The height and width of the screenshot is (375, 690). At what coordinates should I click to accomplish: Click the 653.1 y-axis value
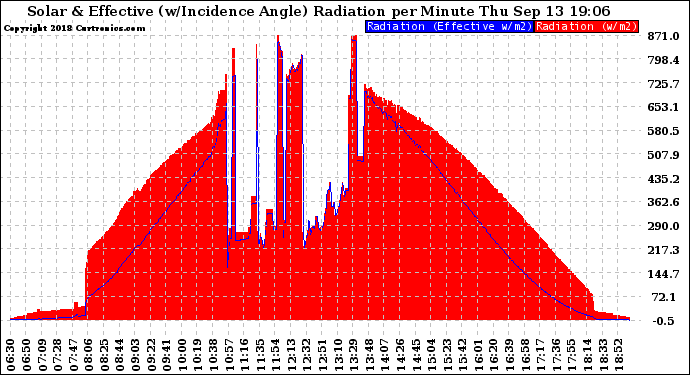click(663, 107)
